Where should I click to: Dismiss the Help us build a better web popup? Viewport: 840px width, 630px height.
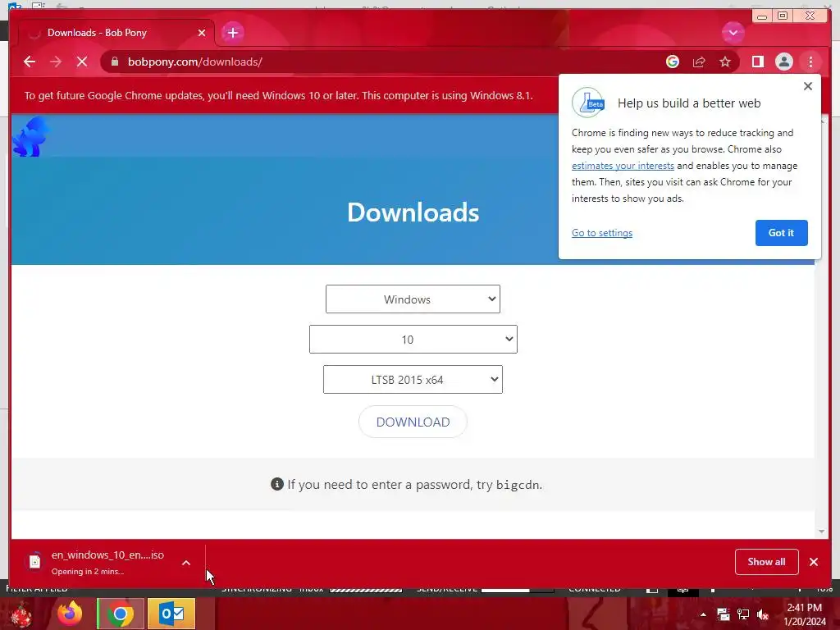click(808, 86)
